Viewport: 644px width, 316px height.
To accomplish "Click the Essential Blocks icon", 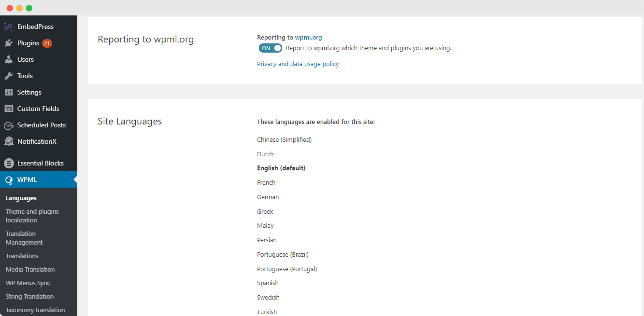I will click(8, 163).
